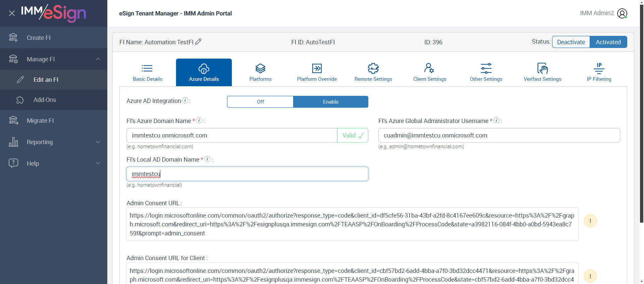Click the Migrate FI icon
The width and height of the screenshot is (644, 284).
tap(13, 120)
